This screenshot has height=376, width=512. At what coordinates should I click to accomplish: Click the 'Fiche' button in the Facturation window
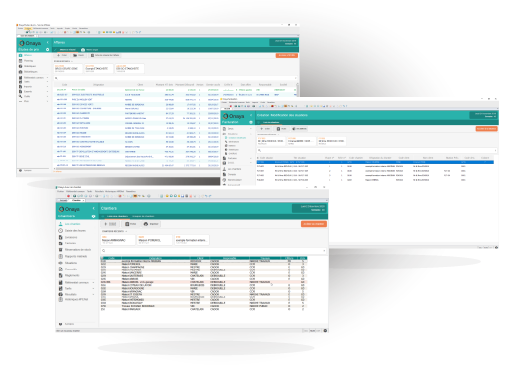(282, 129)
